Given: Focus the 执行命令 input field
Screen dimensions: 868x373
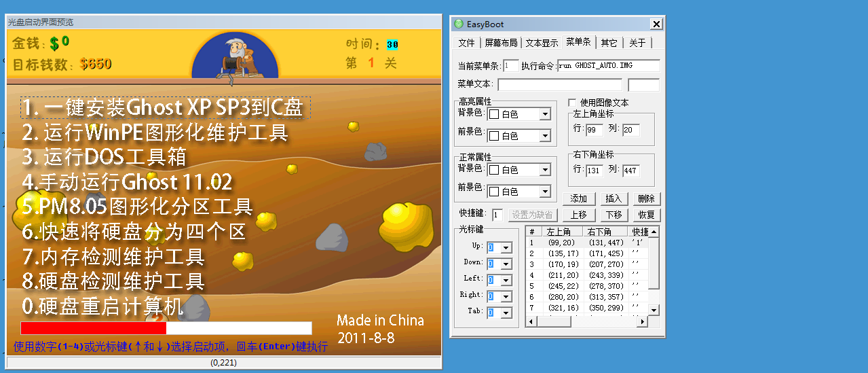Looking at the screenshot, I should pyautogui.click(x=608, y=66).
